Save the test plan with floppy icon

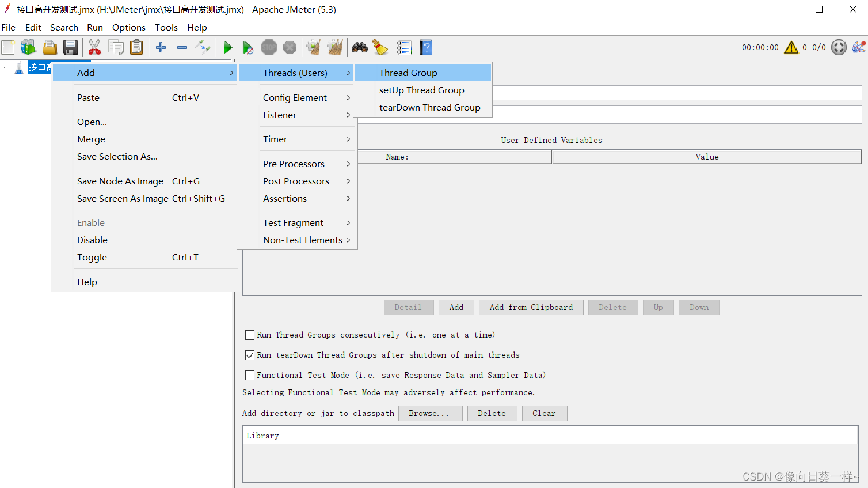click(x=70, y=47)
